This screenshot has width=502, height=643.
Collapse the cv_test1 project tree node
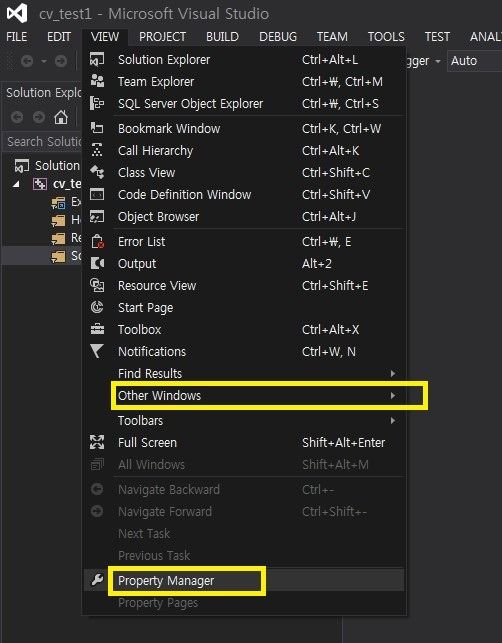16,184
